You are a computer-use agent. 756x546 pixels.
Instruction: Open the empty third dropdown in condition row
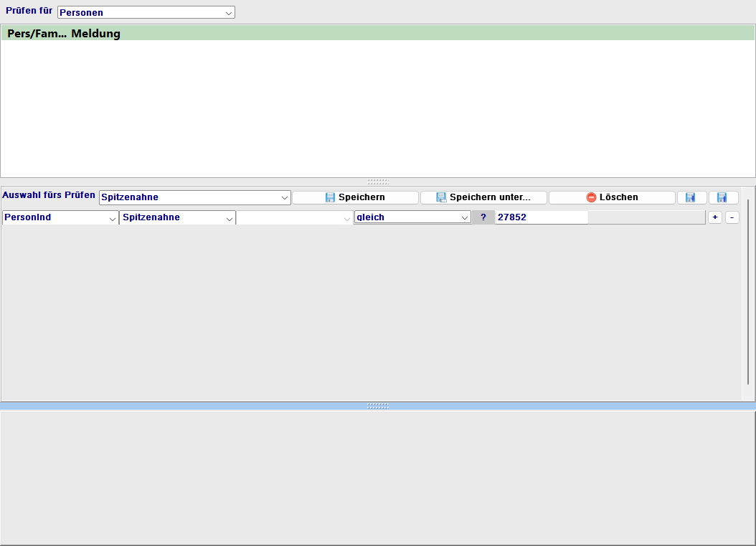294,217
